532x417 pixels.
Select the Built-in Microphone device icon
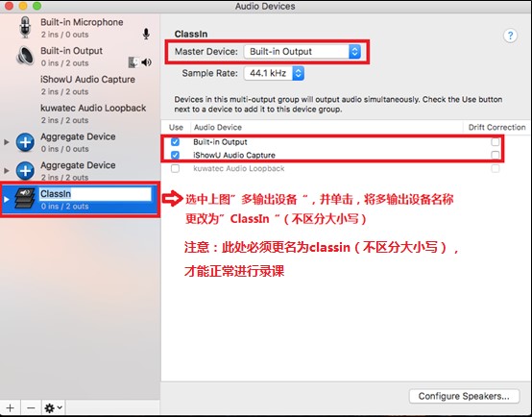click(x=25, y=28)
